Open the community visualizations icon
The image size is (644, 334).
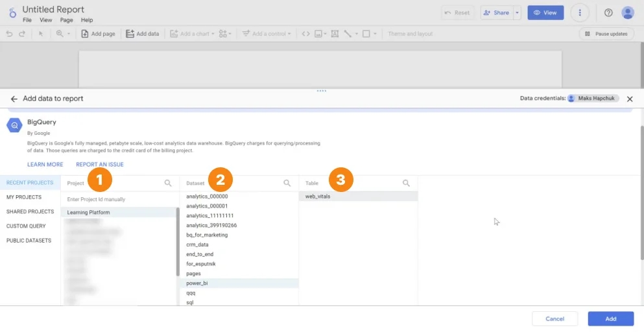222,34
